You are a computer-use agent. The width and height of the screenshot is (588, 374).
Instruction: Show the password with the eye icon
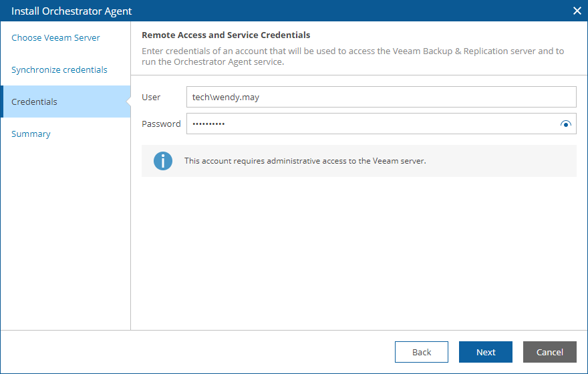pos(565,124)
